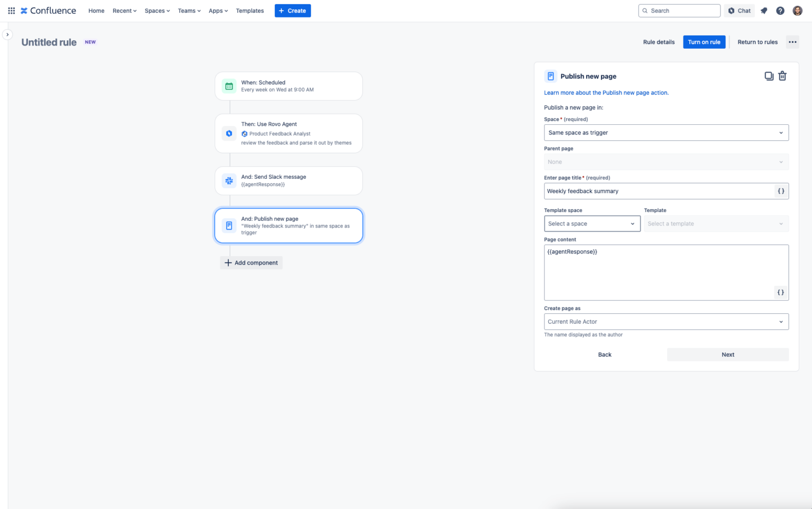Open the Space dropdown showing Same space as trigger
The image size is (812, 509).
[666, 132]
